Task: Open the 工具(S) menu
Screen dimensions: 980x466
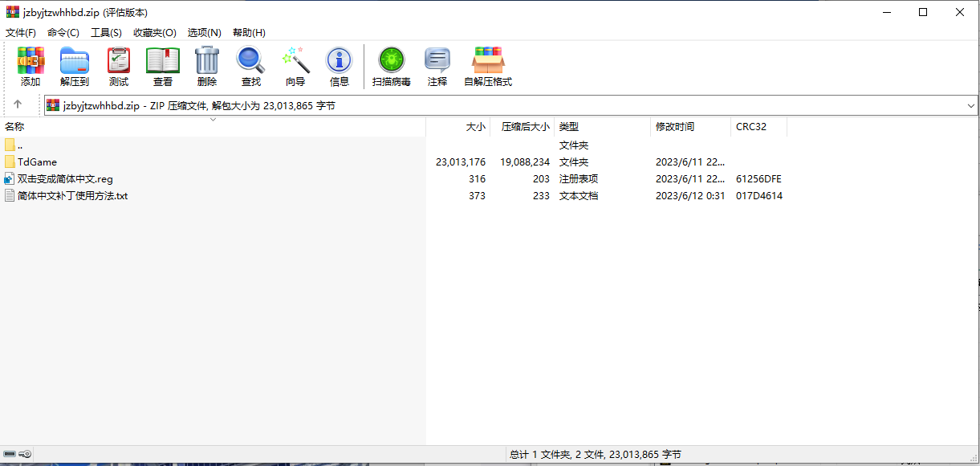Action: (106, 32)
